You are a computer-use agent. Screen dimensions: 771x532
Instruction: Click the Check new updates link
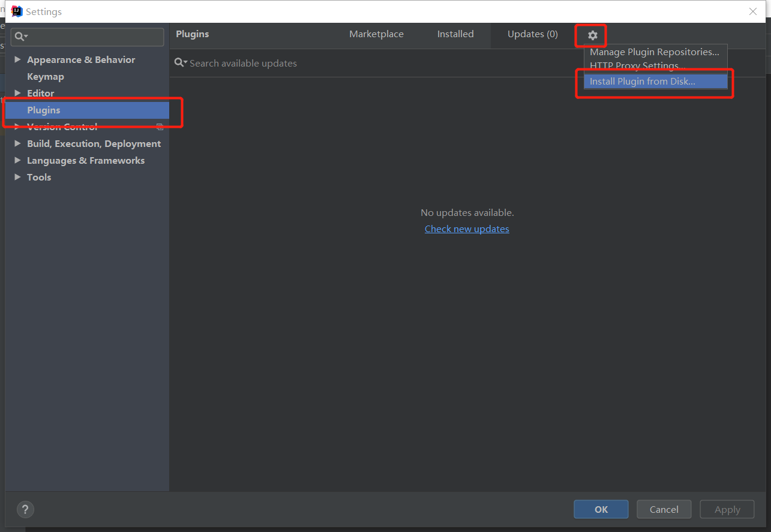point(467,229)
